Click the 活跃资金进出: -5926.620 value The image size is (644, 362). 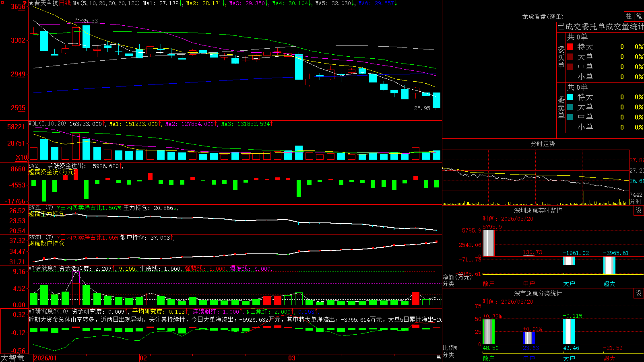click(85, 166)
